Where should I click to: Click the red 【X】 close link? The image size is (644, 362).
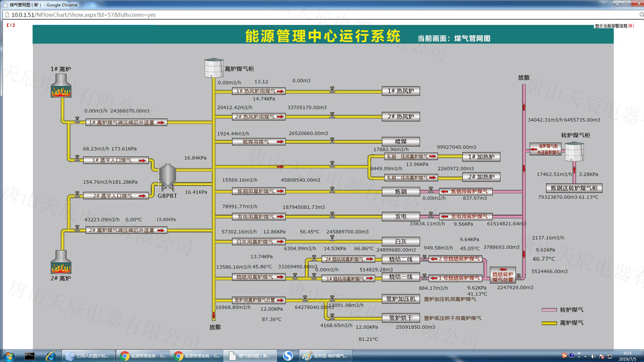click(x=10, y=25)
